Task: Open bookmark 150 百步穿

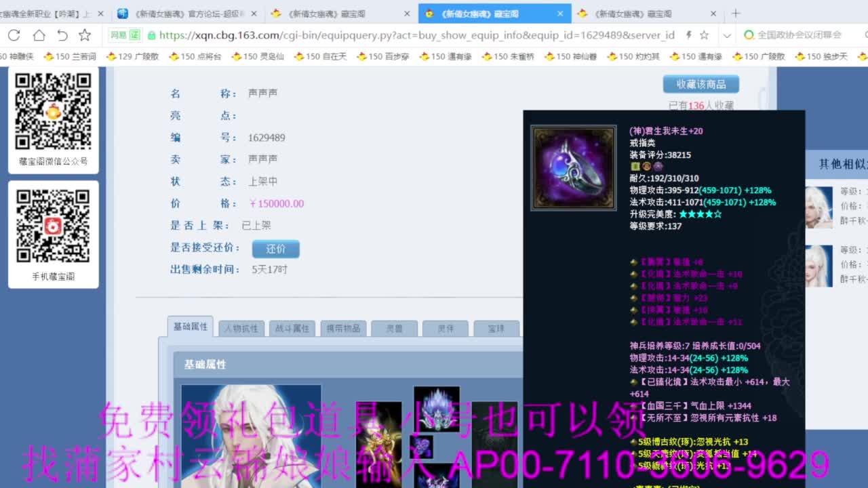Action: pos(383,57)
